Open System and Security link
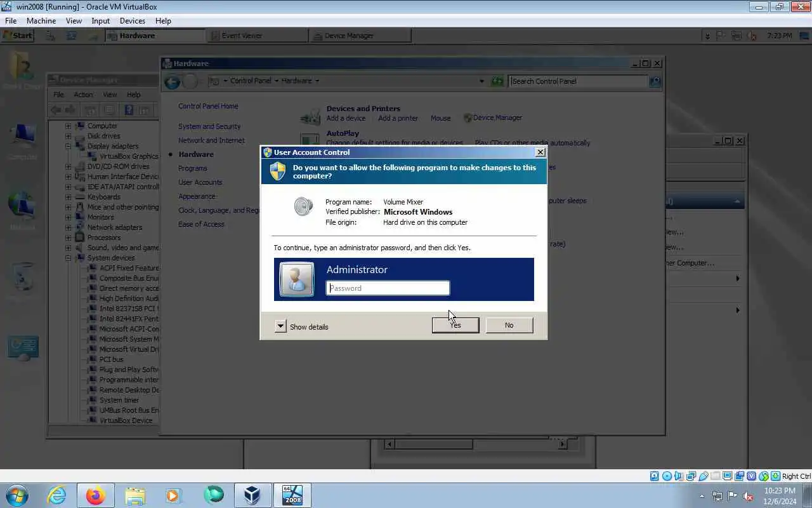812x508 pixels. tap(209, 126)
